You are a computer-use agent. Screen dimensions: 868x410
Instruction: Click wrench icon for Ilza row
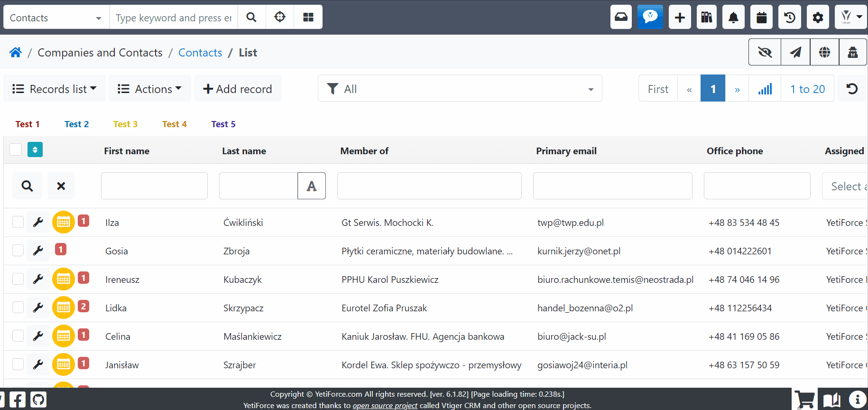(x=38, y=222)
